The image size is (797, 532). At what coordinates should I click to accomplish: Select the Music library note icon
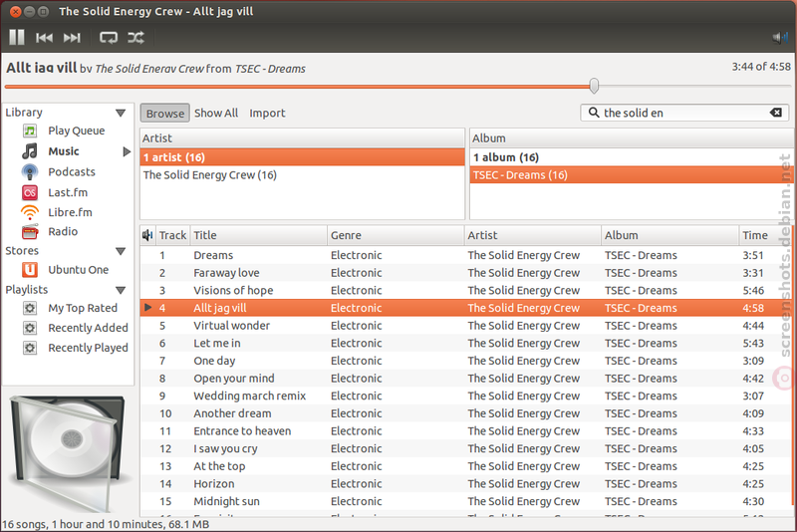click(x=30, y=151)
